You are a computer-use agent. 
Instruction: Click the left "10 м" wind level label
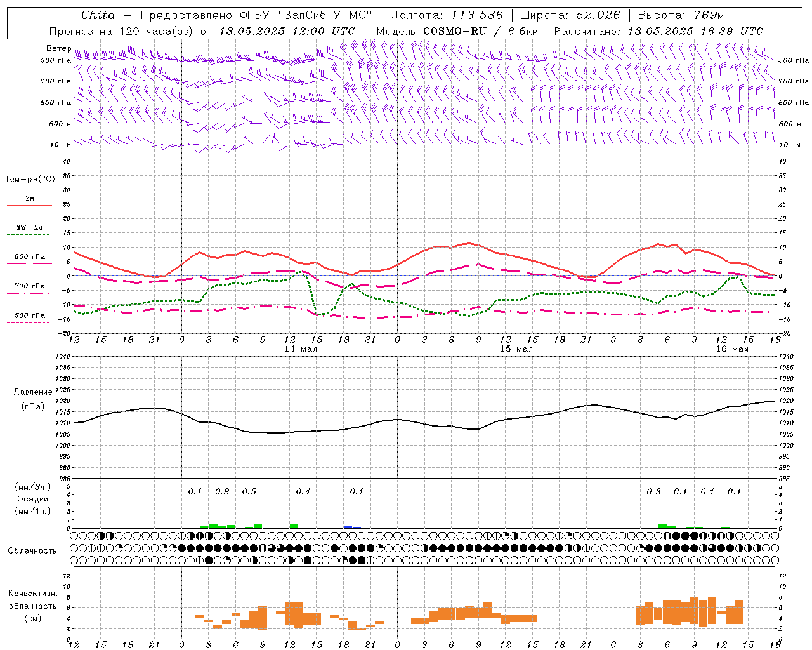tap(61, 145)
